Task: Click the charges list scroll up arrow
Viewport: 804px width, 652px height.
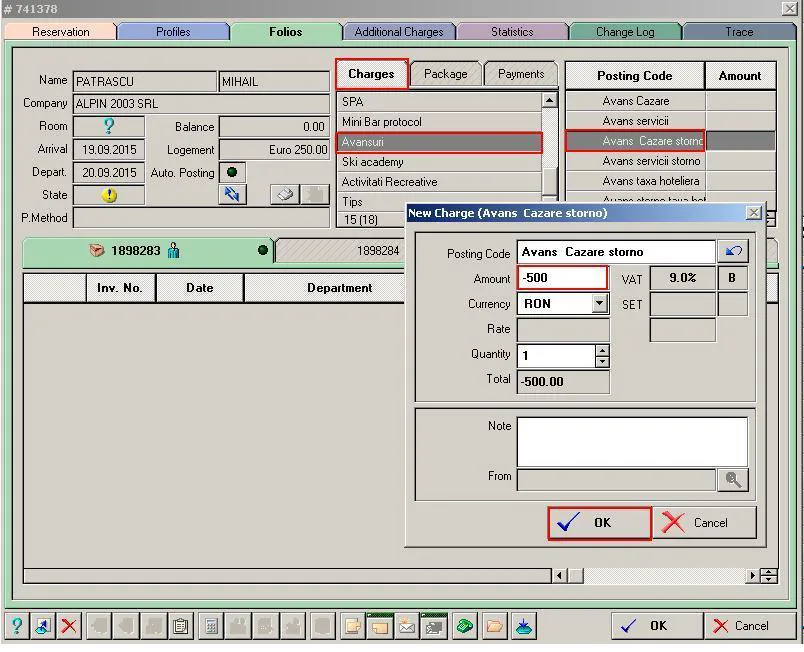Action: 550,100
